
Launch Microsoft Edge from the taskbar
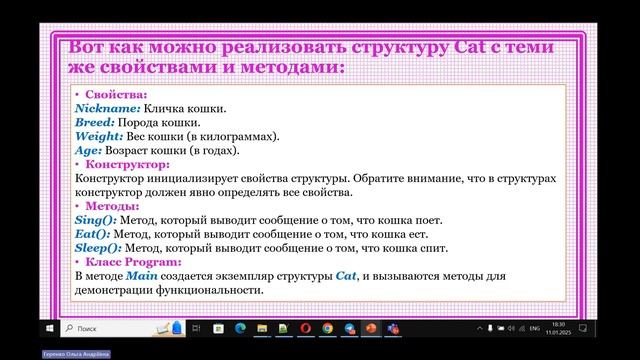240,329
